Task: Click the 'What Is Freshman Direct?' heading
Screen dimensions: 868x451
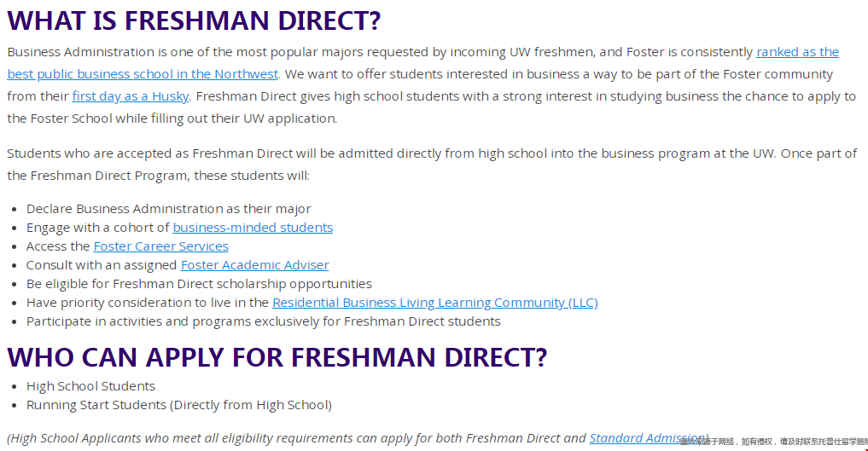Action: 194,20
